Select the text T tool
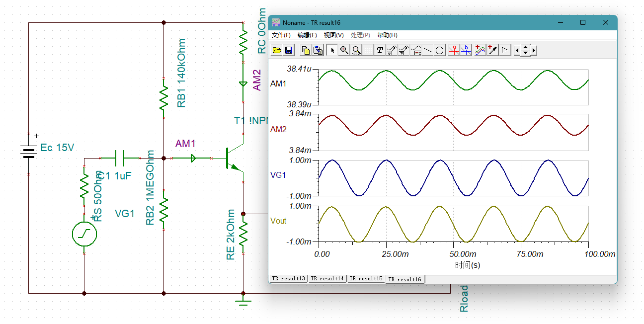Image resolution: width=644 pixels, height=324 pixels. [x=380, y=50]
